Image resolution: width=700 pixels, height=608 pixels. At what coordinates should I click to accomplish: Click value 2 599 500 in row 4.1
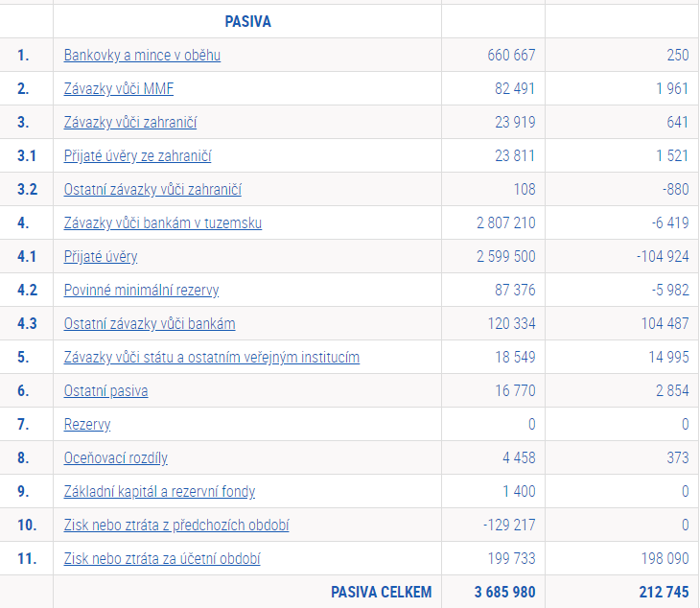point(505,257)
